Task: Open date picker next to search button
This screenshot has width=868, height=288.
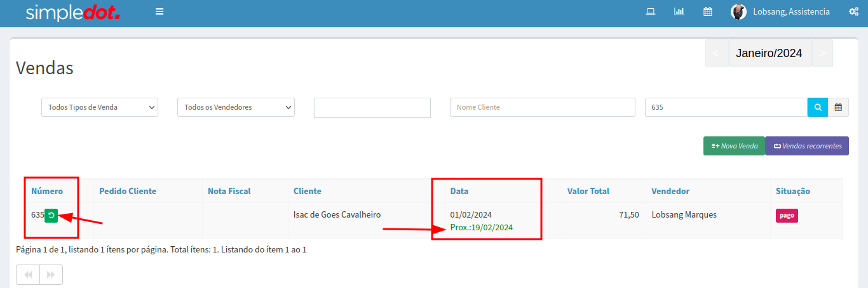Action: tap(838, 107)
